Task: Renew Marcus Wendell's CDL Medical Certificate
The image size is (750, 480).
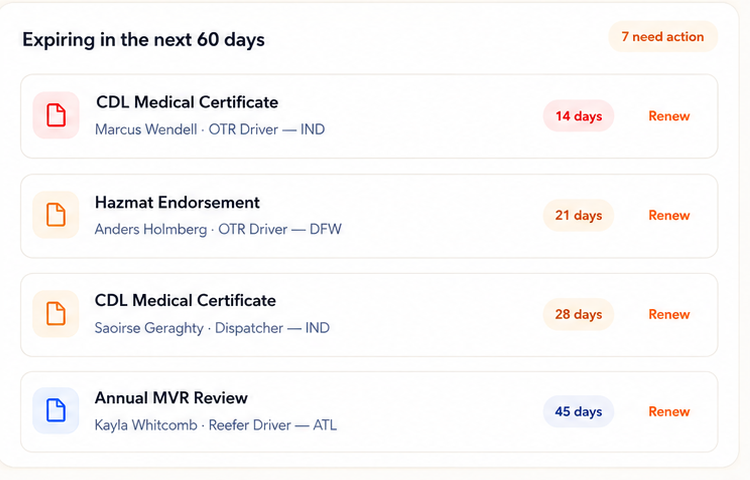Action: pyautogui.click(x=669, y=116)
